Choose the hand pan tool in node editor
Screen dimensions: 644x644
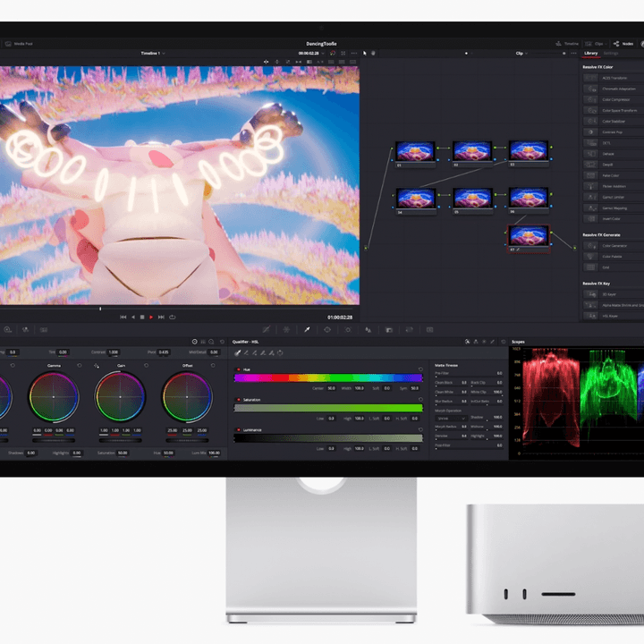click(373, 54)
